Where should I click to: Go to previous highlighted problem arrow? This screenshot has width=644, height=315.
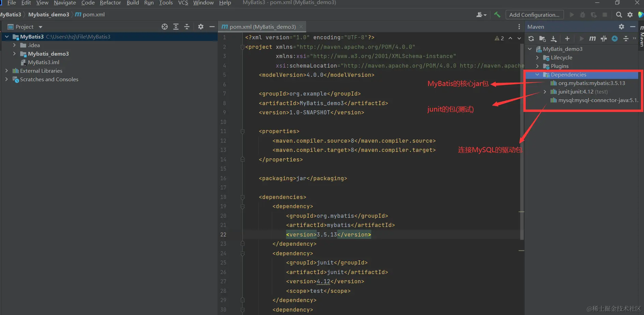(x=510, y=38)
